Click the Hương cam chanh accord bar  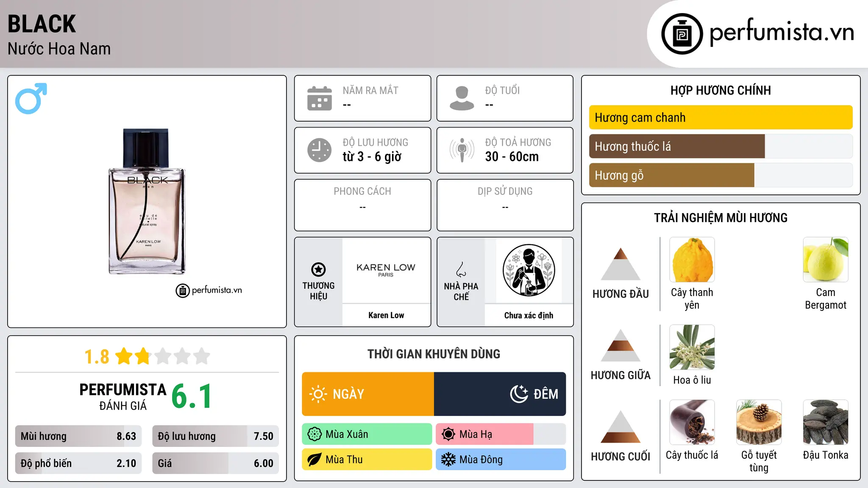pos(721,117)
